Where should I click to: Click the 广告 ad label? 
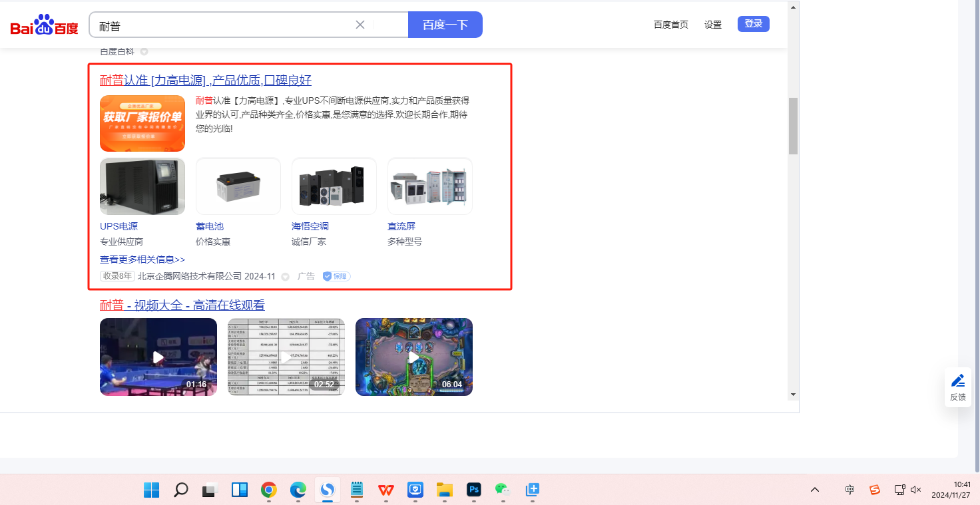(x=306, y=276)
